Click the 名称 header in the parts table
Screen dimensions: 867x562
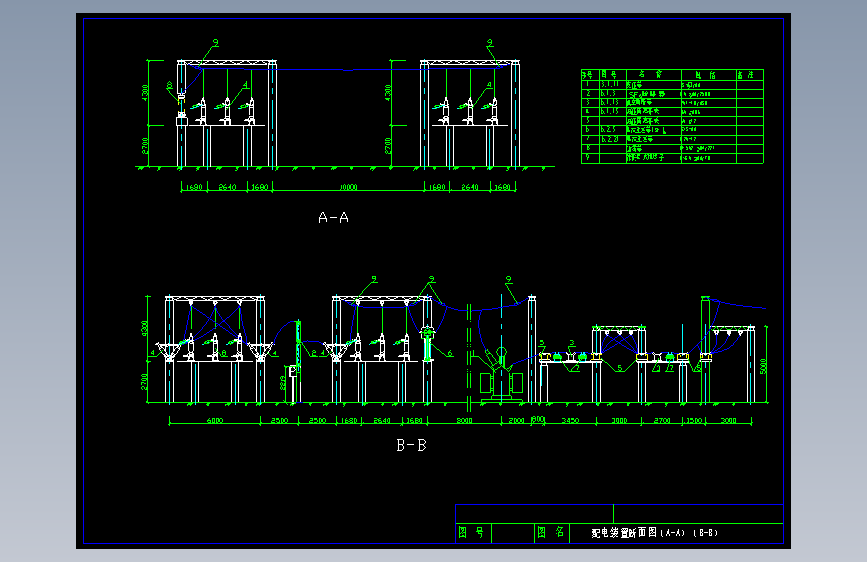pos(650,75)
